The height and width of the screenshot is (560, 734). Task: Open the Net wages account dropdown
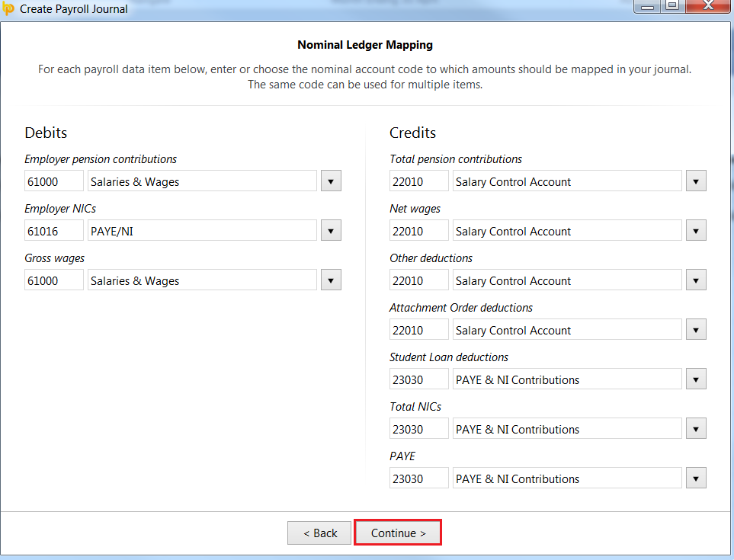point(696,231)
